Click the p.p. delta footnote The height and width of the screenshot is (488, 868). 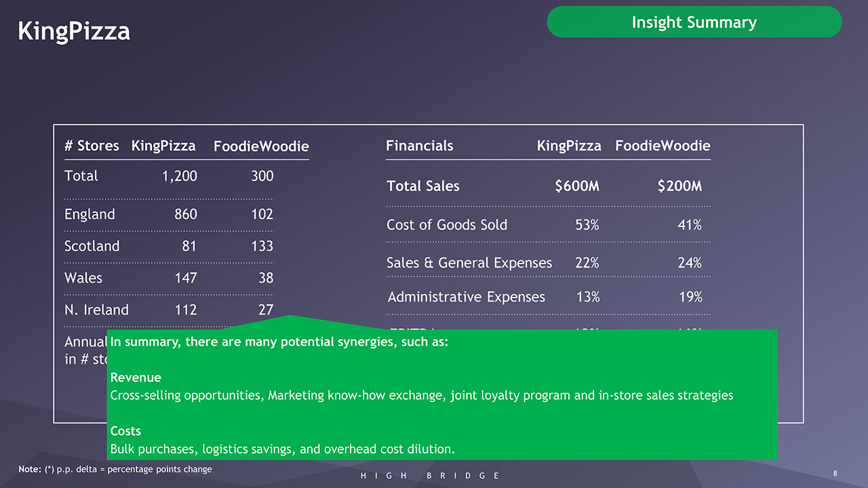point(115,469)
